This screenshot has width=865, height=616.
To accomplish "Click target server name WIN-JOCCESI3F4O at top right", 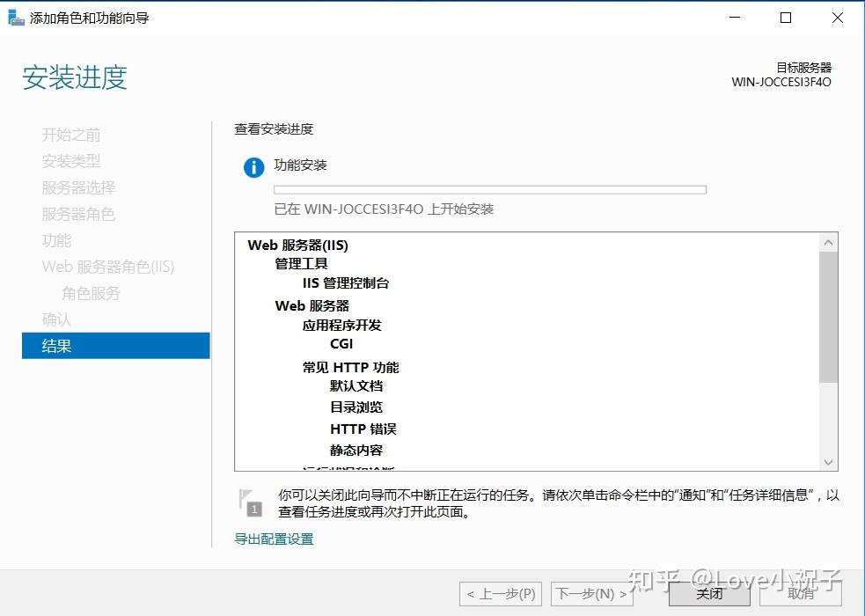I will click(781, 82).
